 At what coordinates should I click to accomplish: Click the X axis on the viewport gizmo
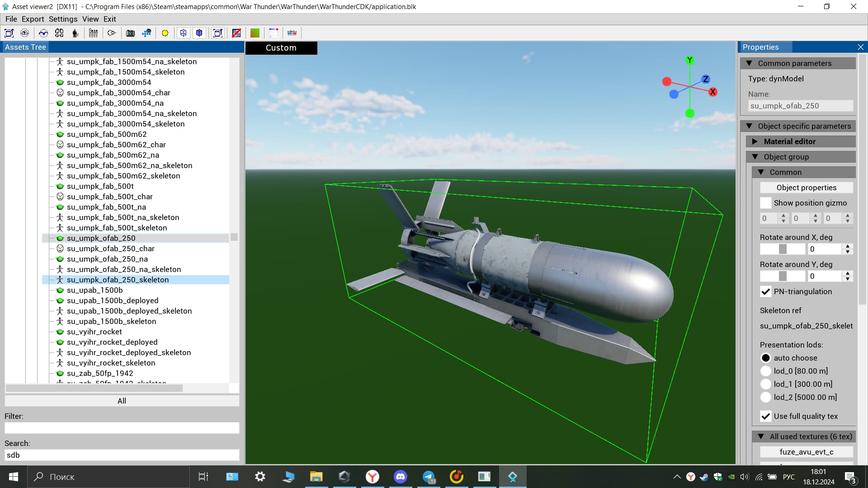click(x=713, y=92)
